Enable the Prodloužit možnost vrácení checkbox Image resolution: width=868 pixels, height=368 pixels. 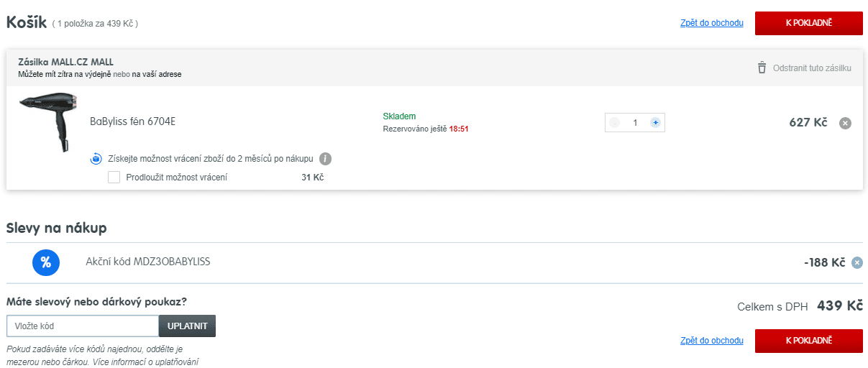(114, 177)
